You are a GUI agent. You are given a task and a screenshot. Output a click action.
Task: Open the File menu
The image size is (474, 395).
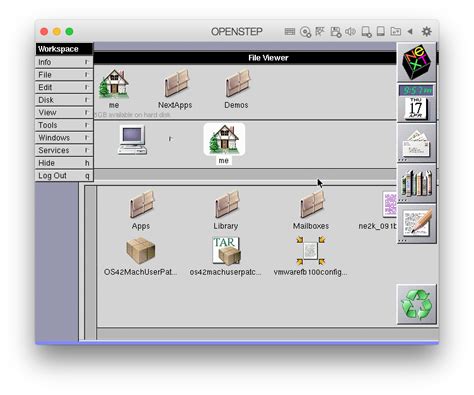point(64,75)
